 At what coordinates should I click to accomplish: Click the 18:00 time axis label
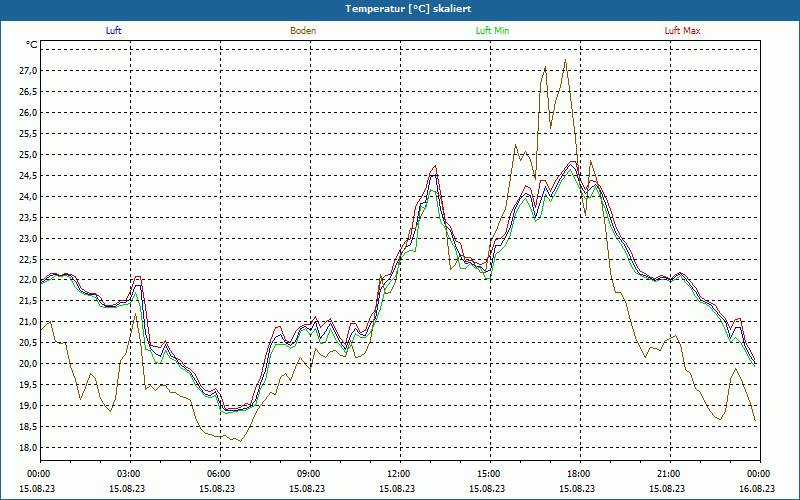(x=578, y=474)
